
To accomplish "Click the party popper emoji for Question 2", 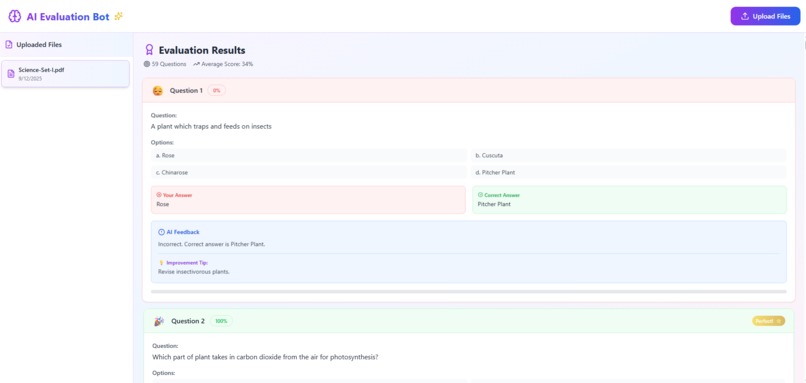I will pyautogui.click(x=159, y=321).
